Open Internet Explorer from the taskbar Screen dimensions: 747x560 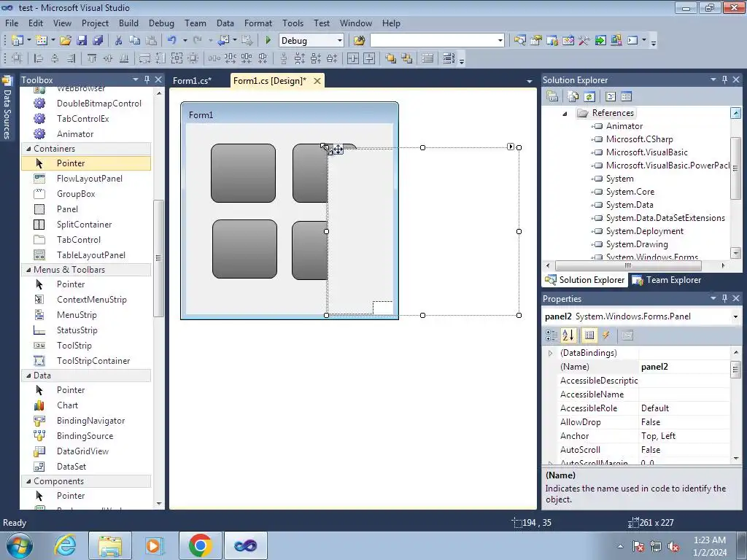pos(65,545)
